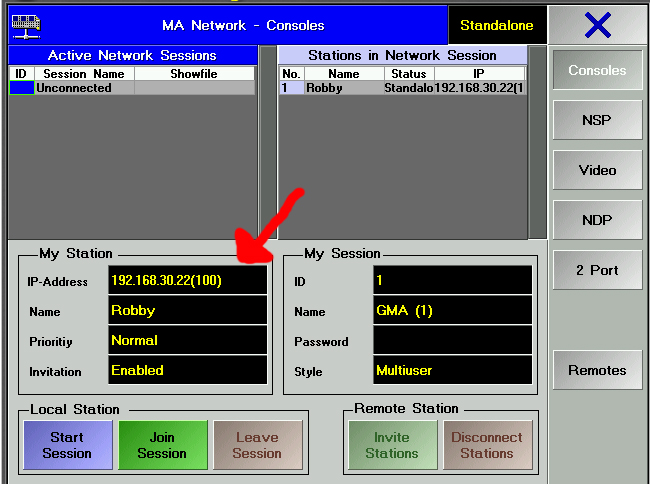Click the MA Network icon in title bar
650x484 pixels.
point(26,24)
